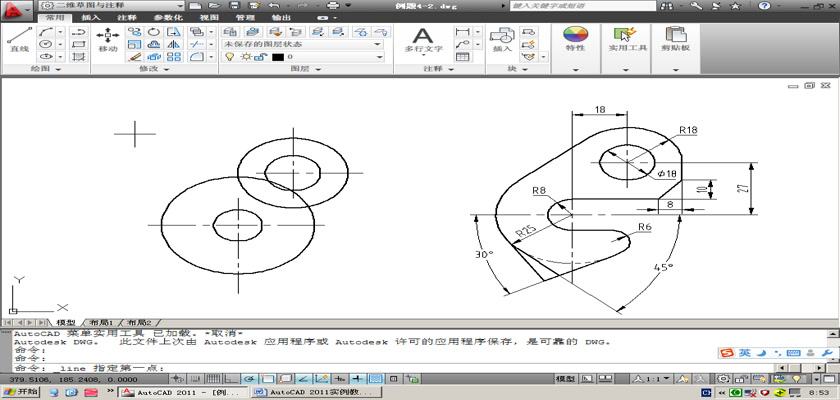The image size is (840, 400).
Task: Select Multiline Text (多行文字) tool
Action: (423, 40)
